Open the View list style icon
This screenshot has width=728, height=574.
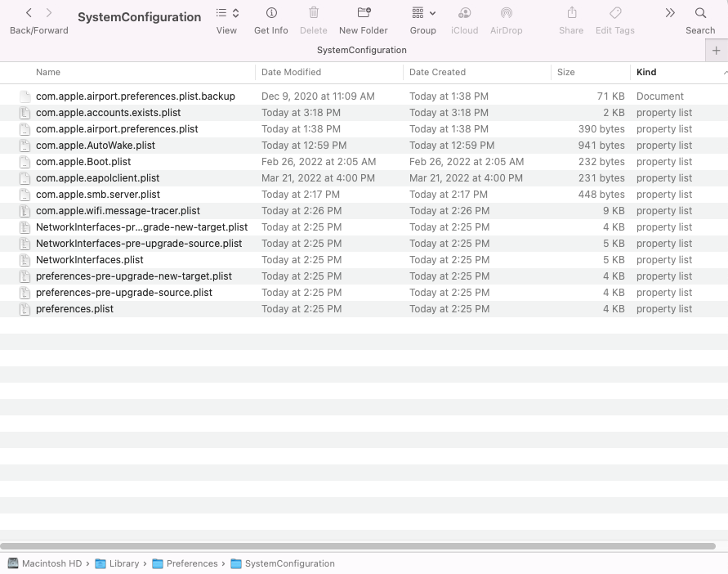(x=221, y=13)
